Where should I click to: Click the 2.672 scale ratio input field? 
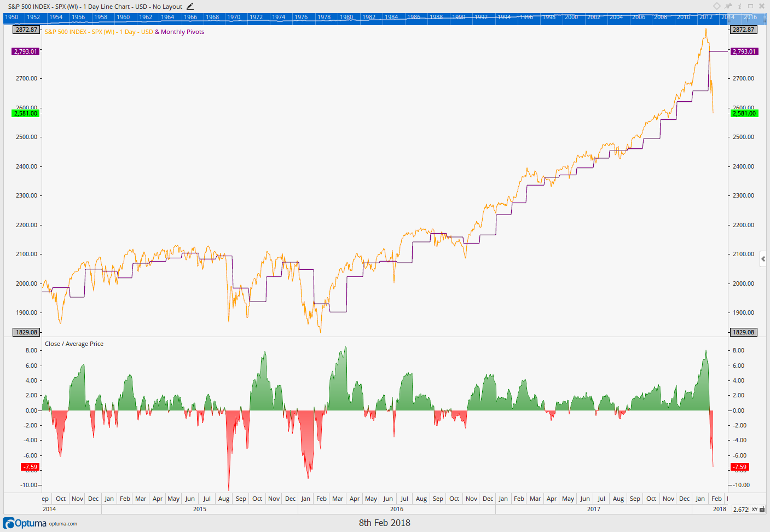[741, 509]
